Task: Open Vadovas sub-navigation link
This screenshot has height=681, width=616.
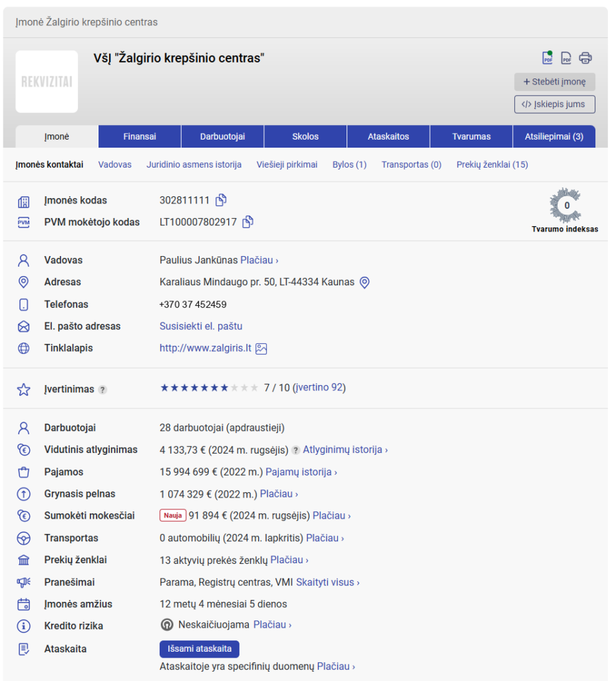Action: tap(114, 165)
